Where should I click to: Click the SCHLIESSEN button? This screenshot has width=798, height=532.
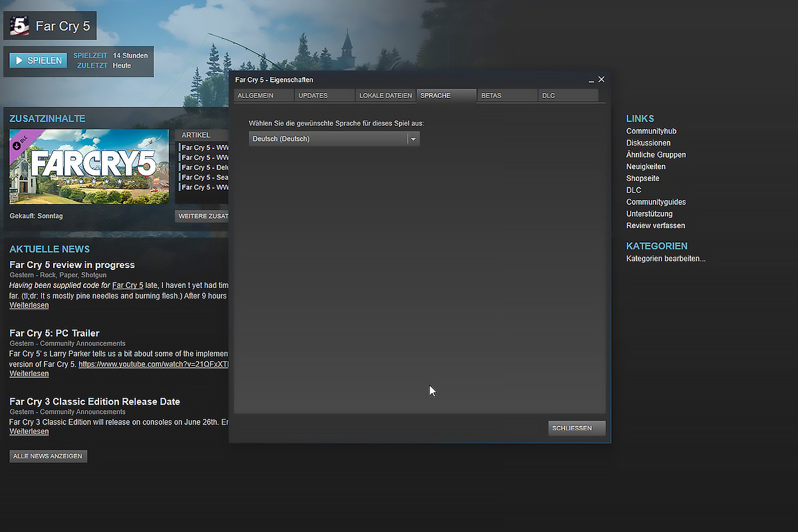click(x=577, y=428)
